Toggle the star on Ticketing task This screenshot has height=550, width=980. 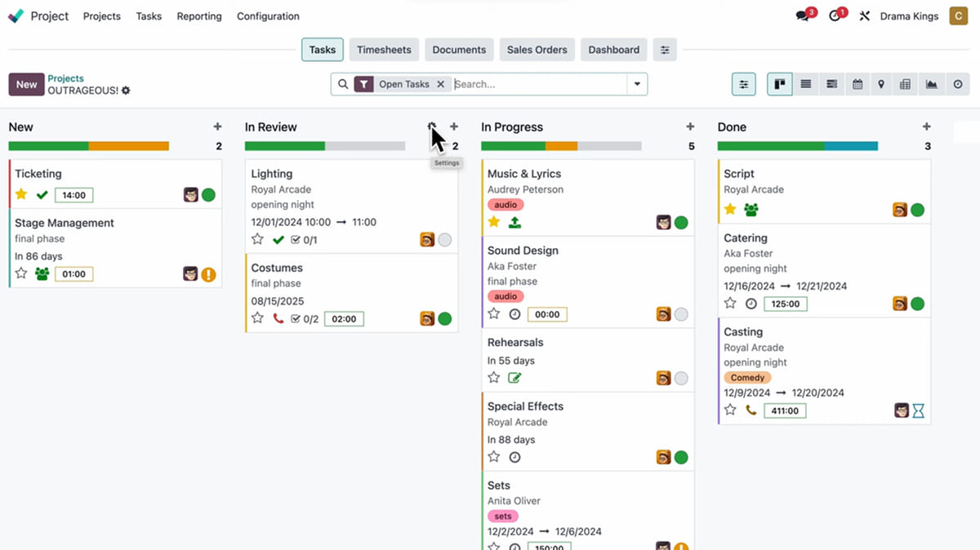point(21,194)
